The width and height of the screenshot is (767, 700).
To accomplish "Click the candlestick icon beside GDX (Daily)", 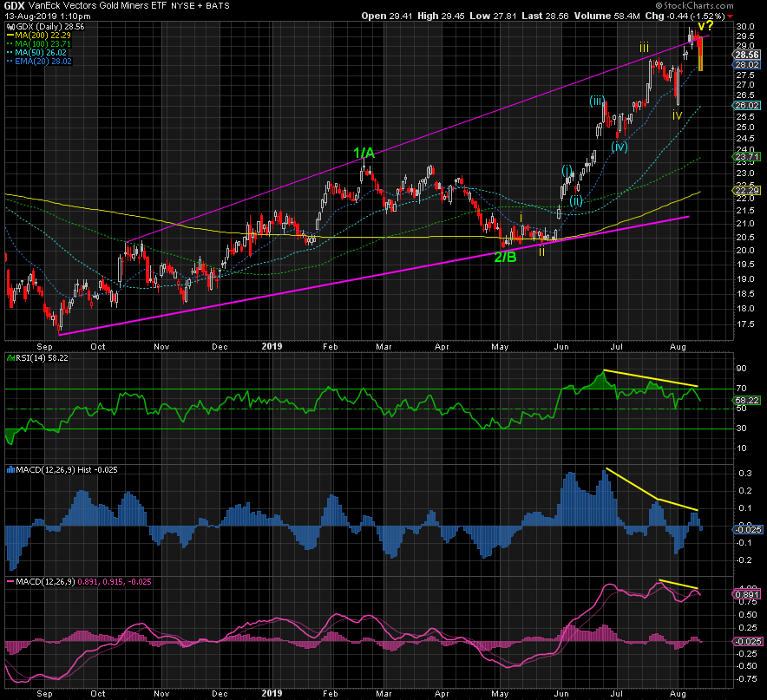I will [x=10, y=27].
